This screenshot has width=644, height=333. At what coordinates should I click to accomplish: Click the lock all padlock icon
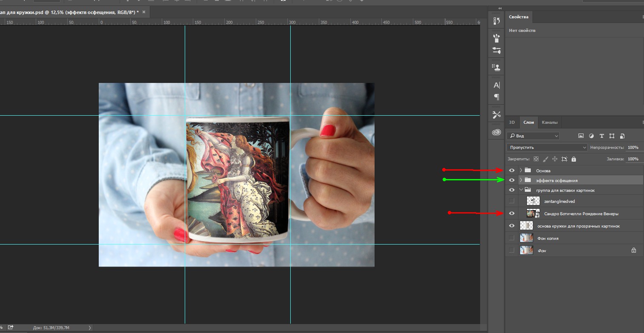pos(574,159)
